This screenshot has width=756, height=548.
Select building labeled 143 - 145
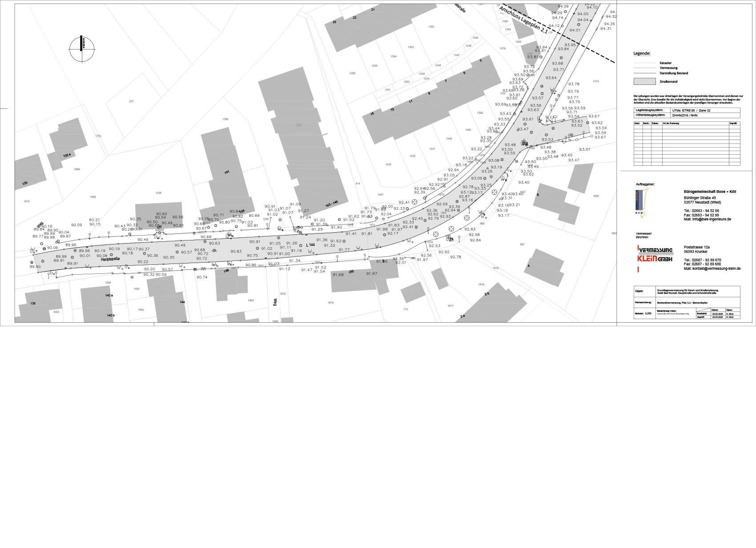click(x=331, y=203)
